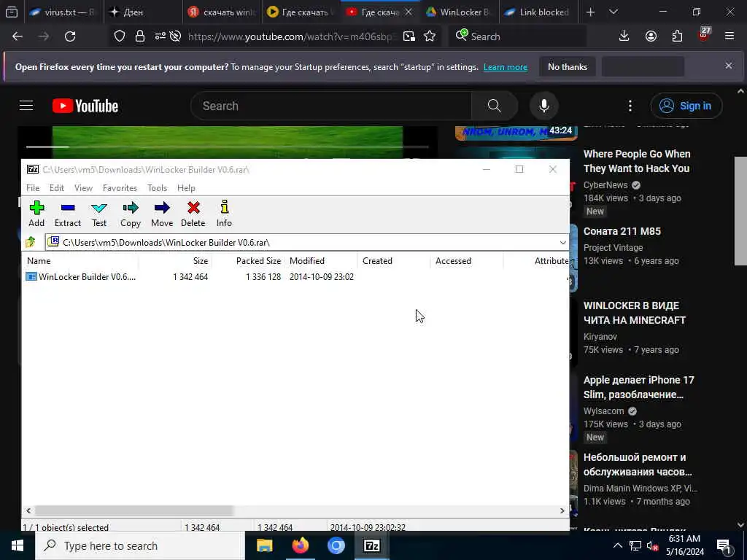The height and width of the screenshot is (560, 747).
Task: Click the YouTube search magnifier button
Action: click(494, 106)
